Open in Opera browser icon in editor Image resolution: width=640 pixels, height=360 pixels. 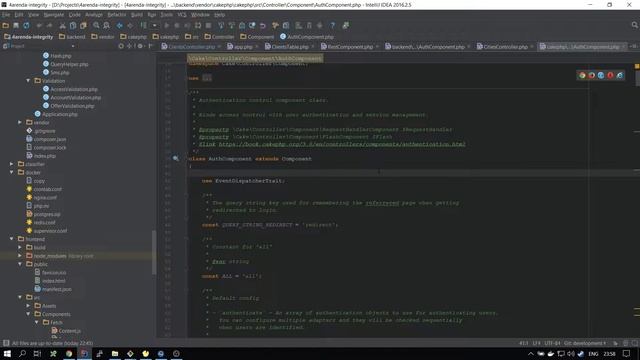tap(610, 75)
